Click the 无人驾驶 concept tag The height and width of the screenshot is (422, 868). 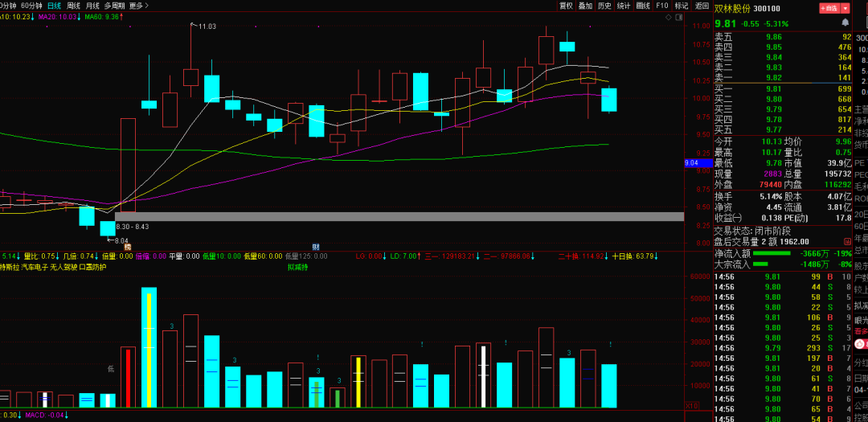coord(63,267)
